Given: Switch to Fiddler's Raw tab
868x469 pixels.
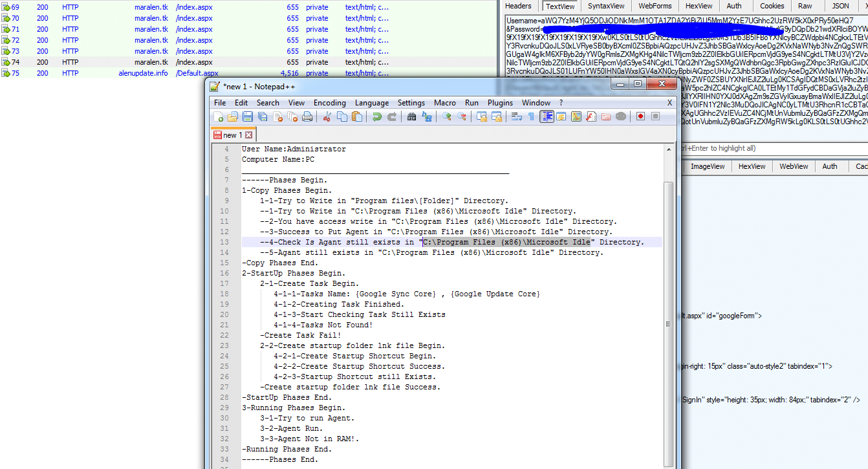Looking at the screenshot, I should click(x=805, y=6).
